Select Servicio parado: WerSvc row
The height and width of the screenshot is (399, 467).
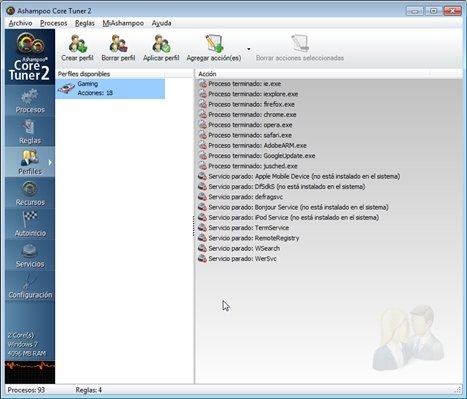click(242, 259)
